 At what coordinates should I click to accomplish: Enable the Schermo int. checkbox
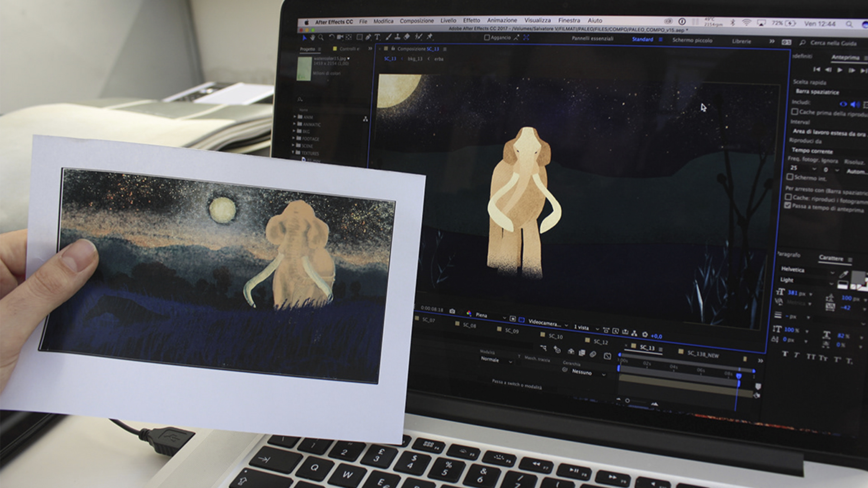pos(790,177)
